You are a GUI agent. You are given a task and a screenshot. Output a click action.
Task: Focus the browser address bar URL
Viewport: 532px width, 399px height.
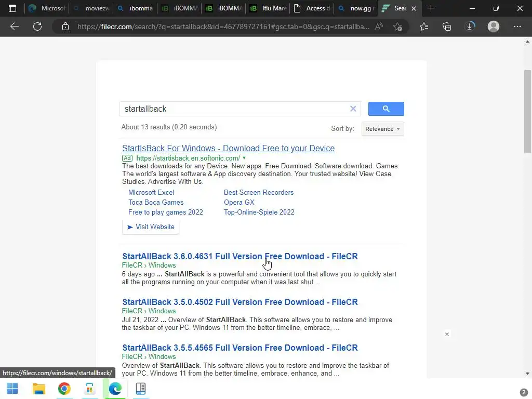[223, 26]
